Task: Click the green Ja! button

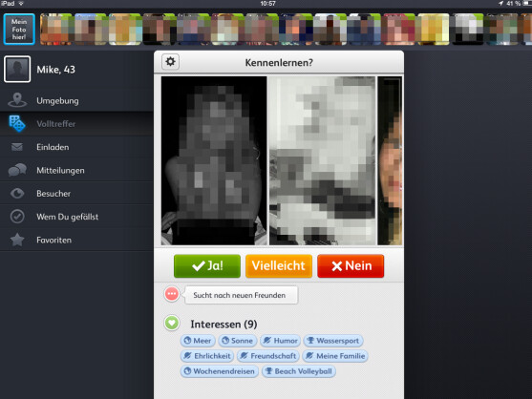Action: (207, 265)
